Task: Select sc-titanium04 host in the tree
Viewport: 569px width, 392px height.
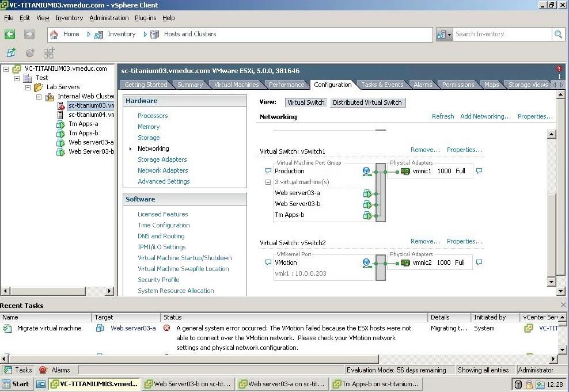Action: [91, 115]
